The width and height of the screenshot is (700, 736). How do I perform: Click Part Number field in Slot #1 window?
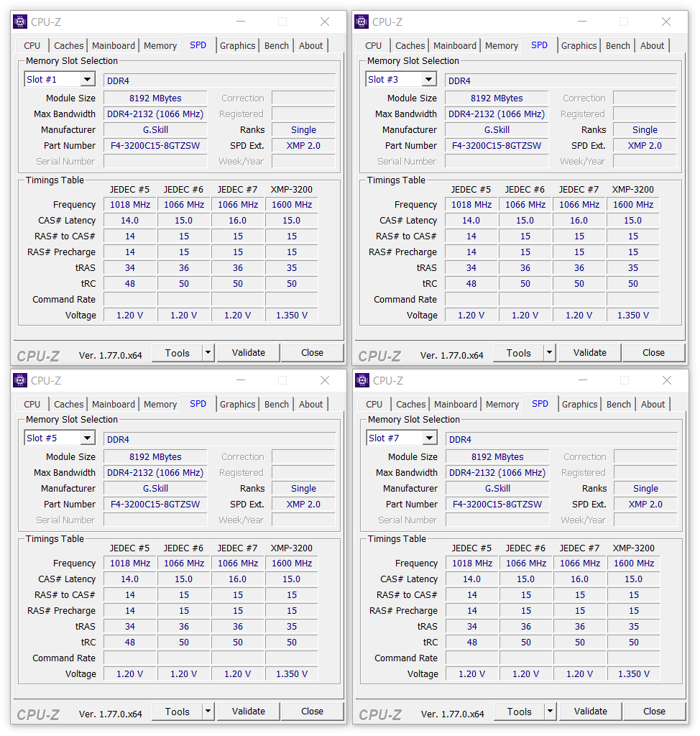click(155, 145)
